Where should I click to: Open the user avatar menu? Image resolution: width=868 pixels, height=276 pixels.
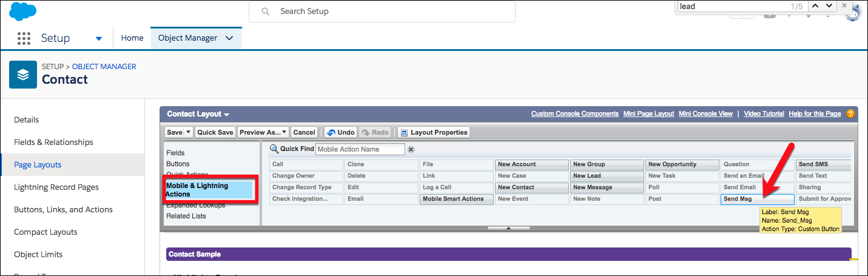(x=854, y=14)
